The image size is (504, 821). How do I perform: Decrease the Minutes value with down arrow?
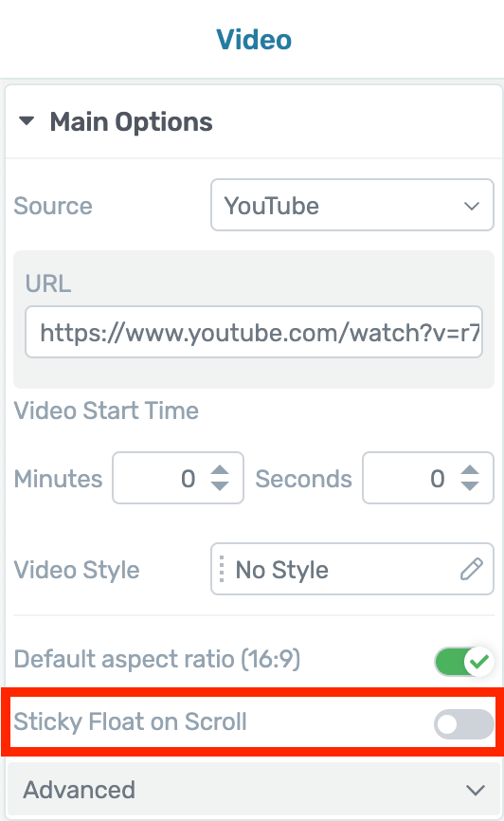click(220, 485)
